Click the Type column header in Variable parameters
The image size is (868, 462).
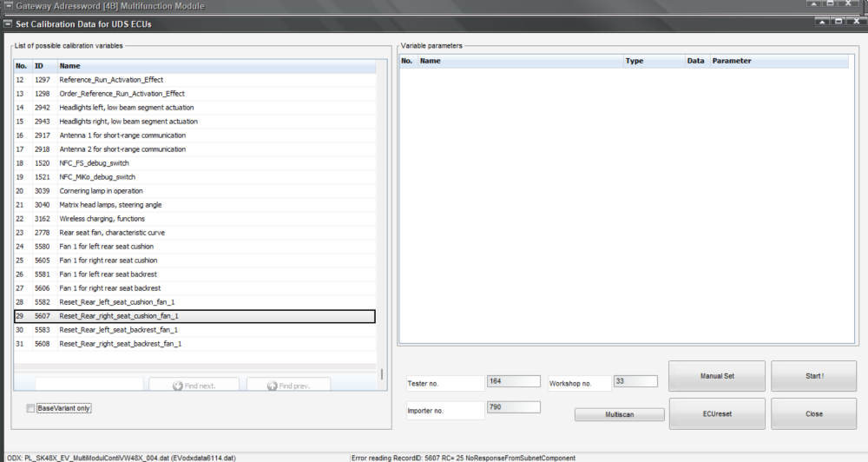(654, 61)
